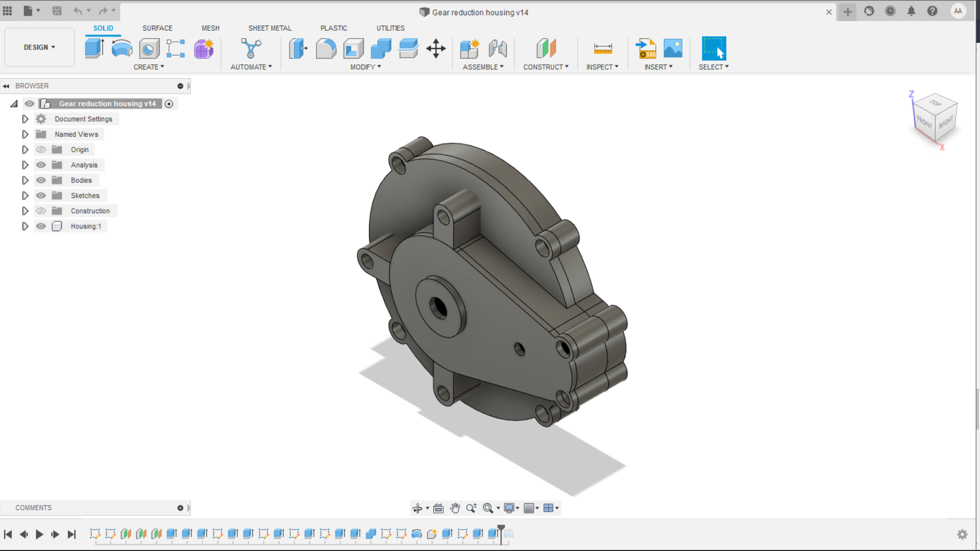Click the Pan hand icon
Viewport: 980px width, 551px height.
pyautogui.click(x=455, y=508)
